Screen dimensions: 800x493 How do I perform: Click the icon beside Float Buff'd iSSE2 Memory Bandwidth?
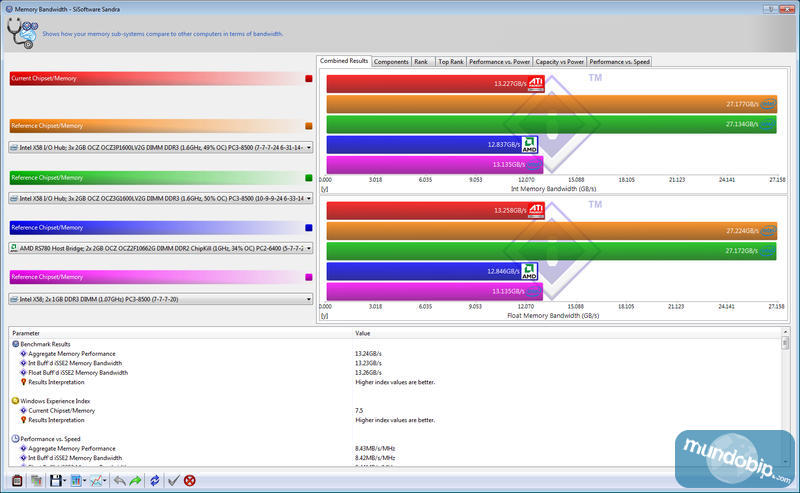click(x=23, y=373)
